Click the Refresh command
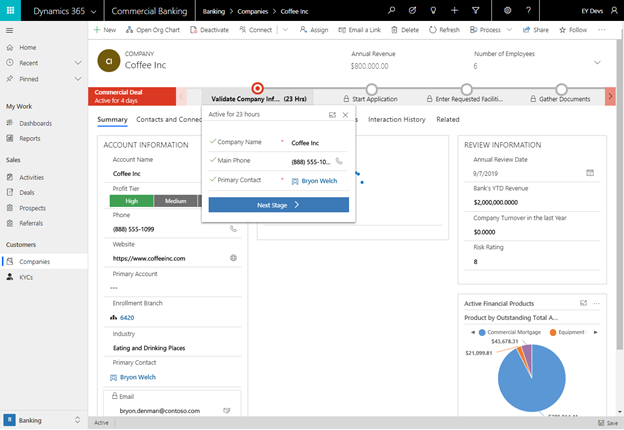The height and width of the screenshot is (430, 624). pyautogui.click(x=444, y=30)
